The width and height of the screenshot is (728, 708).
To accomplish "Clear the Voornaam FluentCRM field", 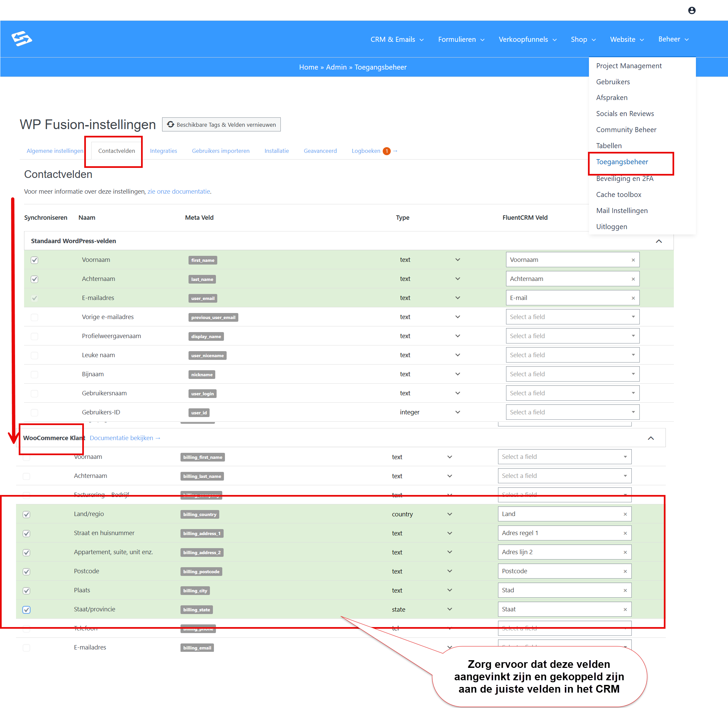I will point(633,260).
